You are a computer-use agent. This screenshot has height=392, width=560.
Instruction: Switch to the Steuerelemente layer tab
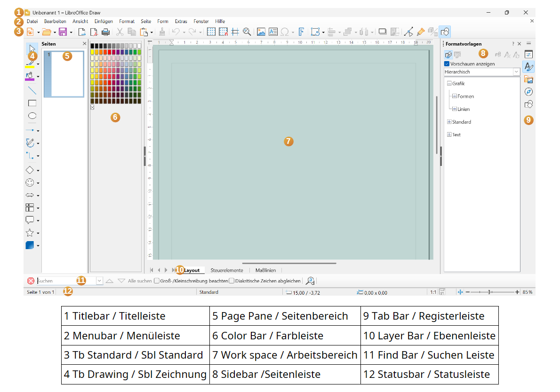[227, 270]
